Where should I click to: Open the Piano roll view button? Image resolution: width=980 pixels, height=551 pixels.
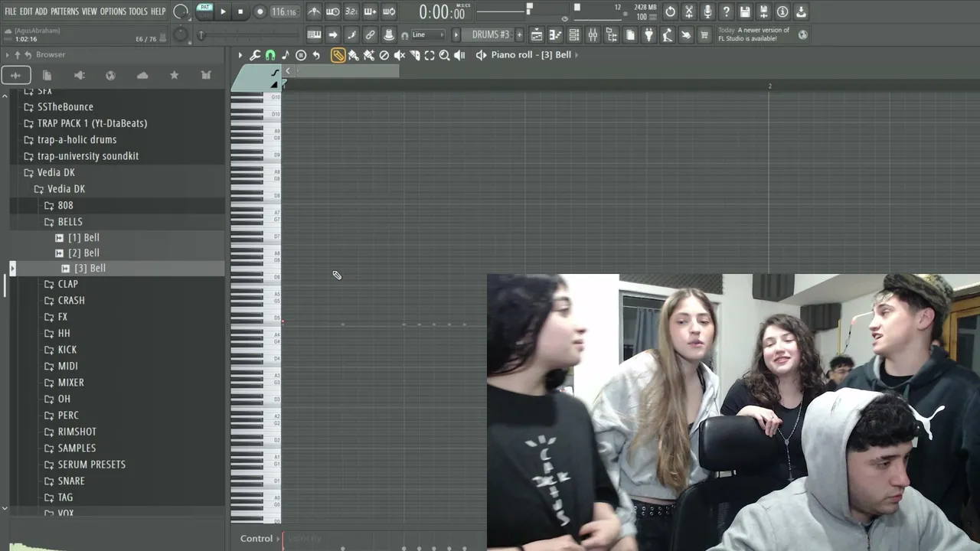pos(555,34)
